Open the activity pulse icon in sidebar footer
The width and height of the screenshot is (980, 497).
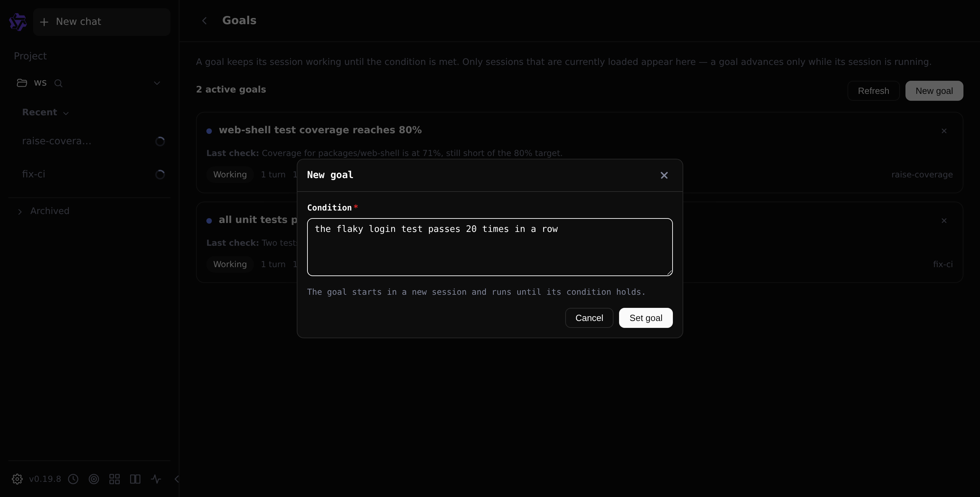[156, 479]
